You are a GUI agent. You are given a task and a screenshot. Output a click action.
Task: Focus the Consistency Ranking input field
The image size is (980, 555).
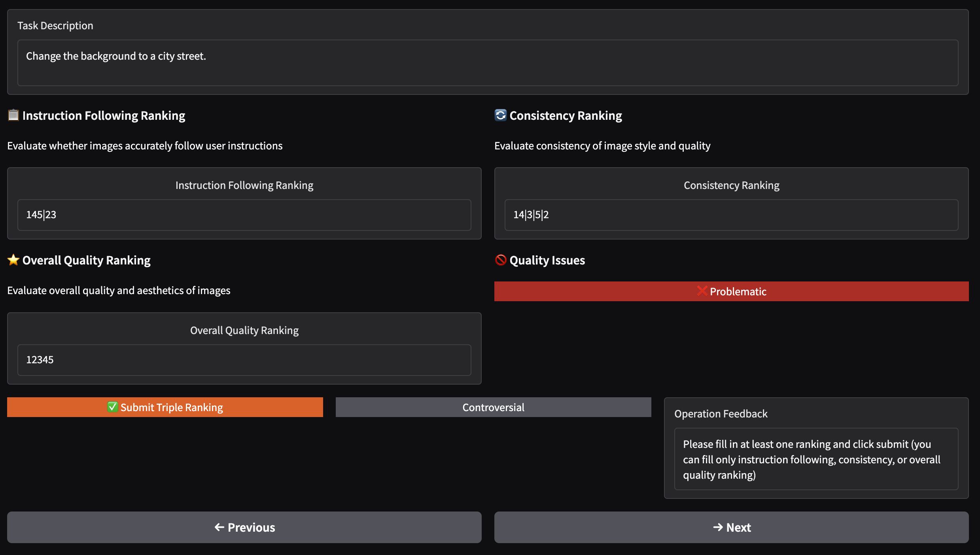pos(731,215)
